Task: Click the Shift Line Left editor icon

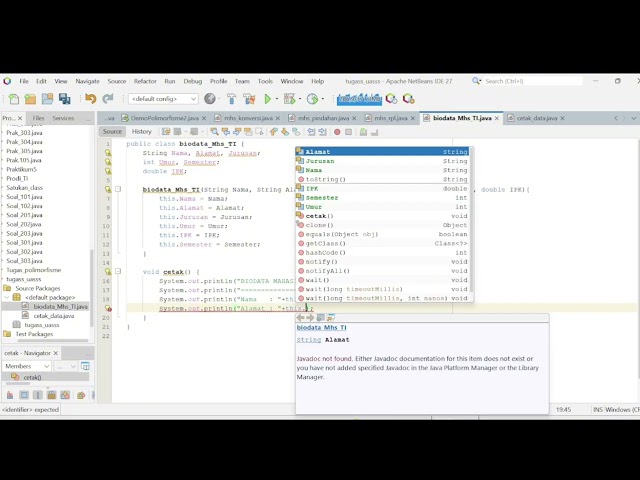Action: (311, 131)
